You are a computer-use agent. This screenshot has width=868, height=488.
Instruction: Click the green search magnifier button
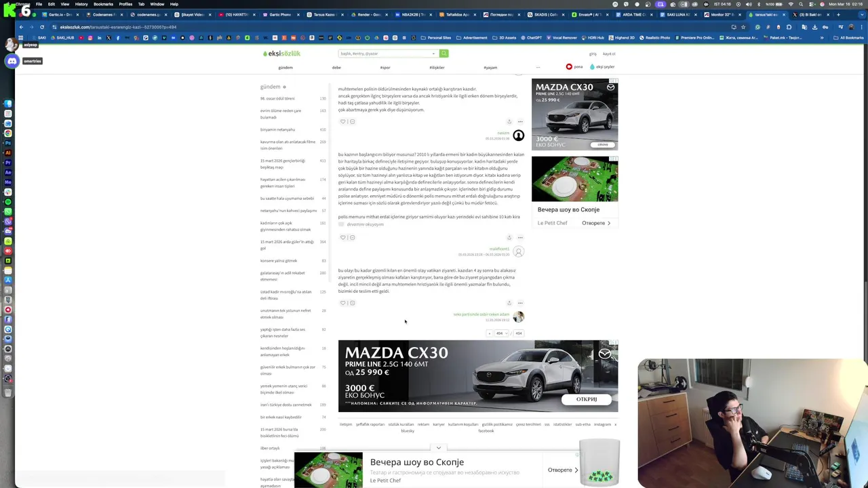coord(443,54)
